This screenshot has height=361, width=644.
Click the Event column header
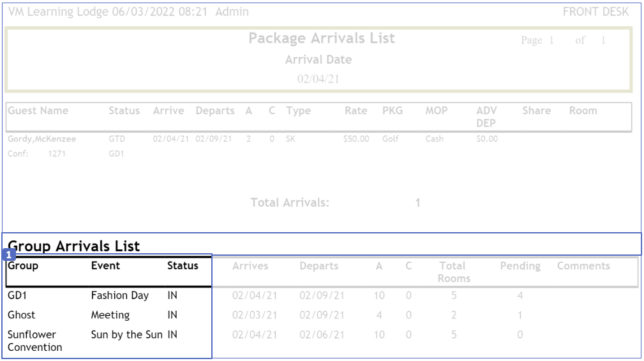pyautogui.click(x=105, y=266)
